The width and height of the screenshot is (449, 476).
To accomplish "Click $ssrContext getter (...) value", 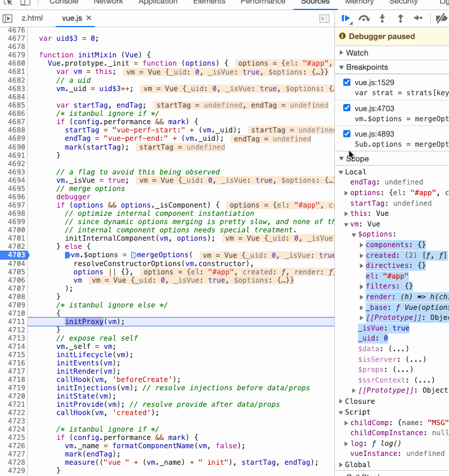I will pyautogui.click(x=425, y=380).
